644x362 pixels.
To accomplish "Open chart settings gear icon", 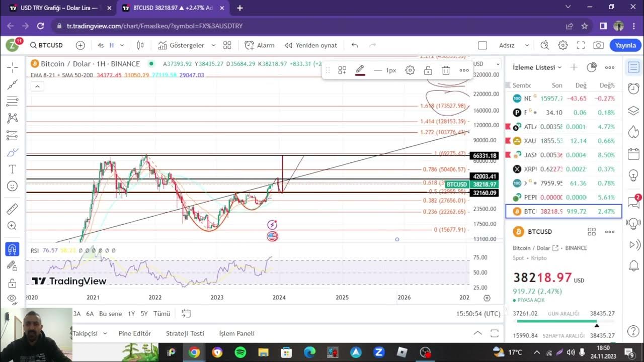I will click(563, 45).
